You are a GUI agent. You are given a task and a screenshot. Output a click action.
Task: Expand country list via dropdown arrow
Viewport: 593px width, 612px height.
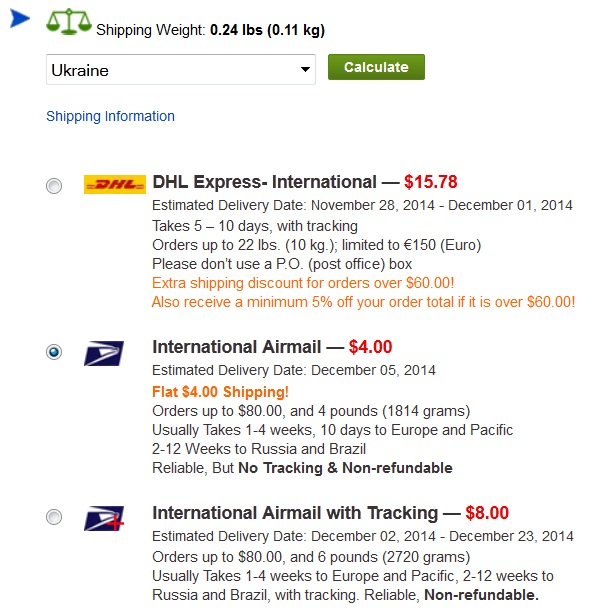tap(305, 69)
